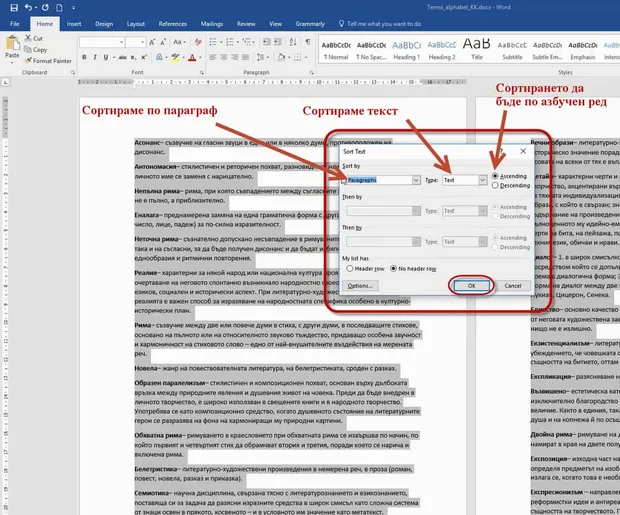The height and width of the screenshot is (515, 620).
Task: Insert a numbered list
Action: tap(230, 42)
